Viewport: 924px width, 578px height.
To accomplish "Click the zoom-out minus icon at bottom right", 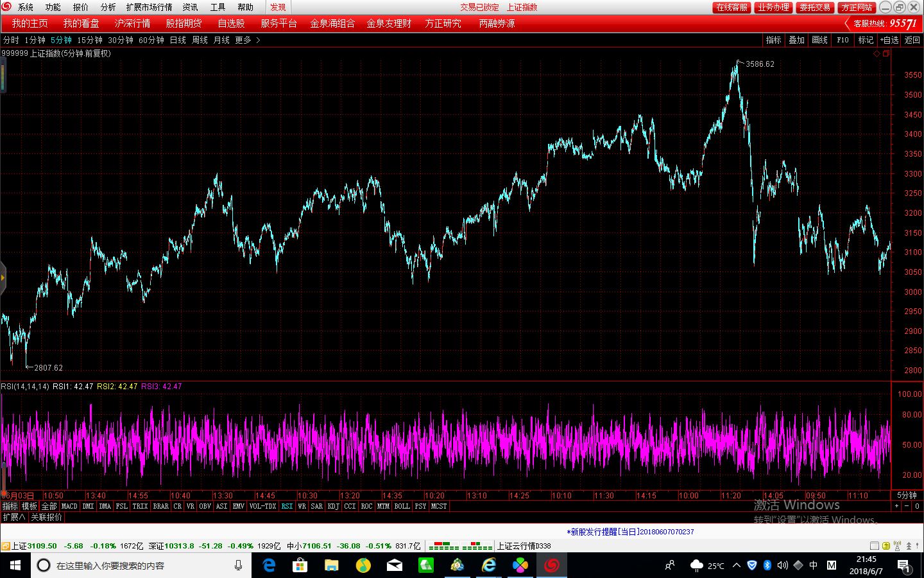I will tap(907, 506).
